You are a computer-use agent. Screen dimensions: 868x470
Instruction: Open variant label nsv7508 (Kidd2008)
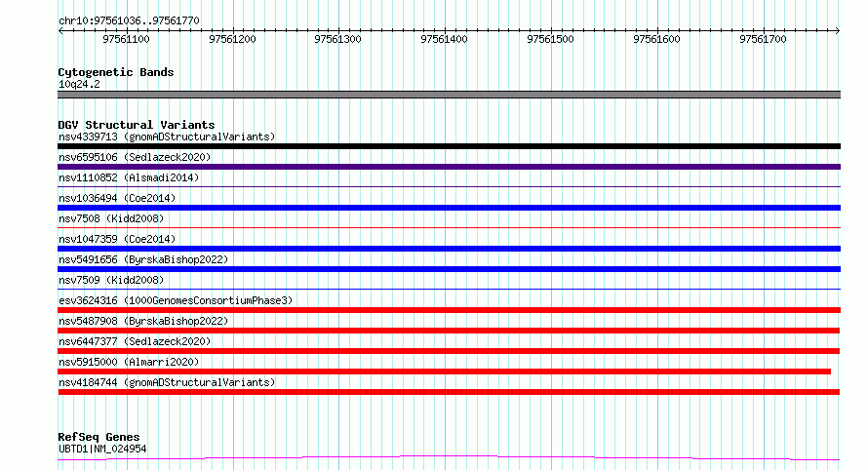pos(111,218)
